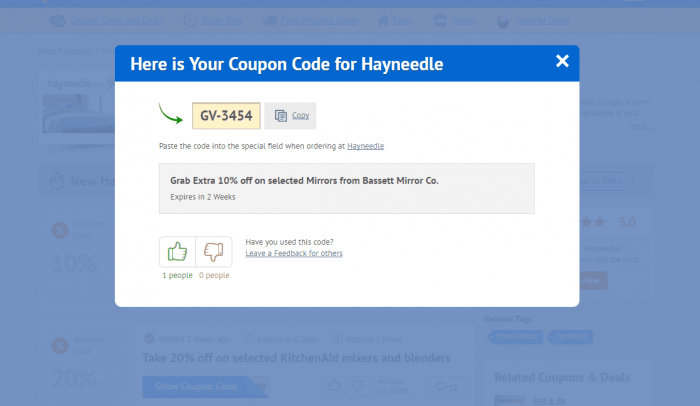This screenshot has height=406, width=700.
Task: Open the Dot & Bo related coupon
Action: click(549, 401)
